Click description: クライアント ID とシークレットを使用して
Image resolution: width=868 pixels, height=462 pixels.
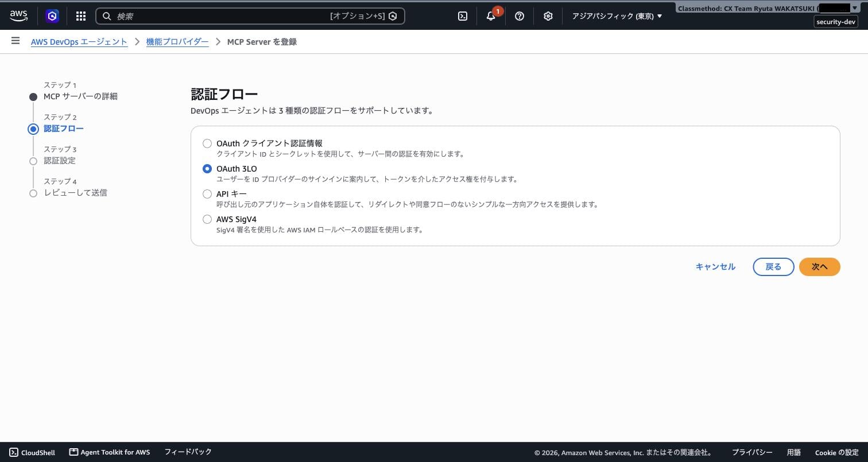[340, 154]
